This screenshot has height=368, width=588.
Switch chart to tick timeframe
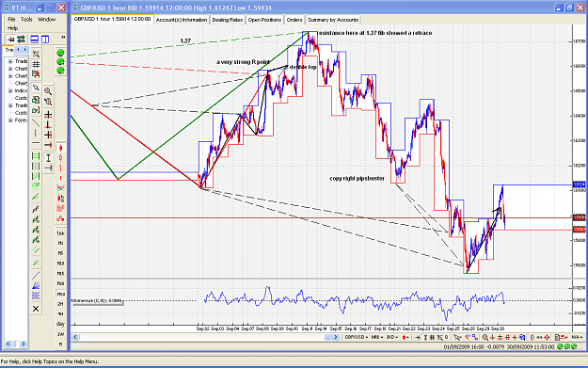[x=60, y=233]
